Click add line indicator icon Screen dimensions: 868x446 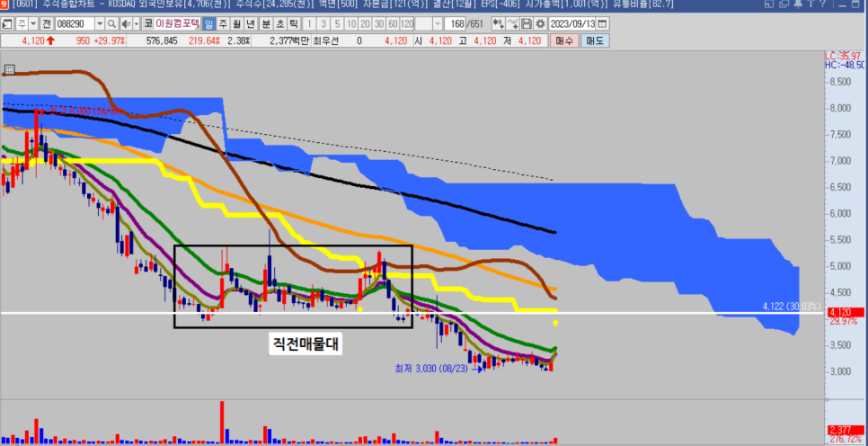coord(512,23)
